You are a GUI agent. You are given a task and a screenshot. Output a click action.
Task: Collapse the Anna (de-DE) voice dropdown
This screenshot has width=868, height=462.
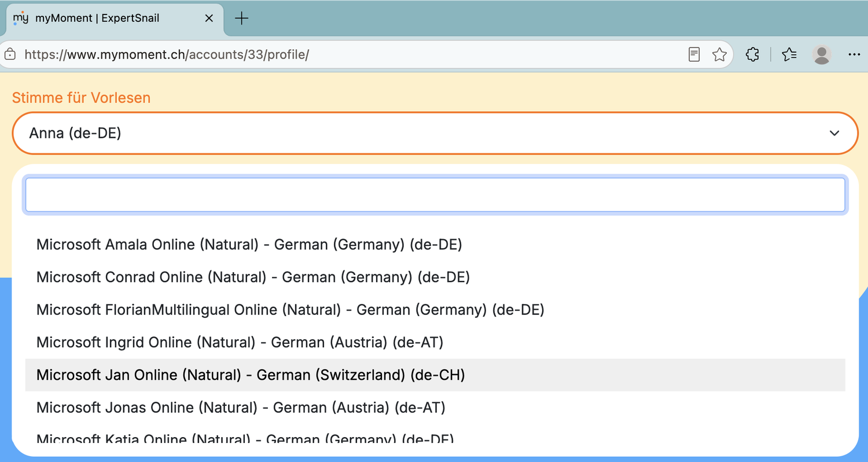click(435, 133)
